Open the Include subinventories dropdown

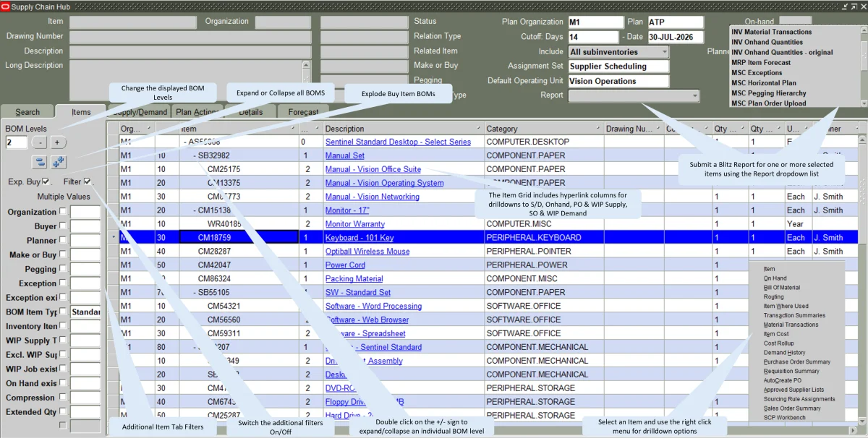[x=618, y=52]
